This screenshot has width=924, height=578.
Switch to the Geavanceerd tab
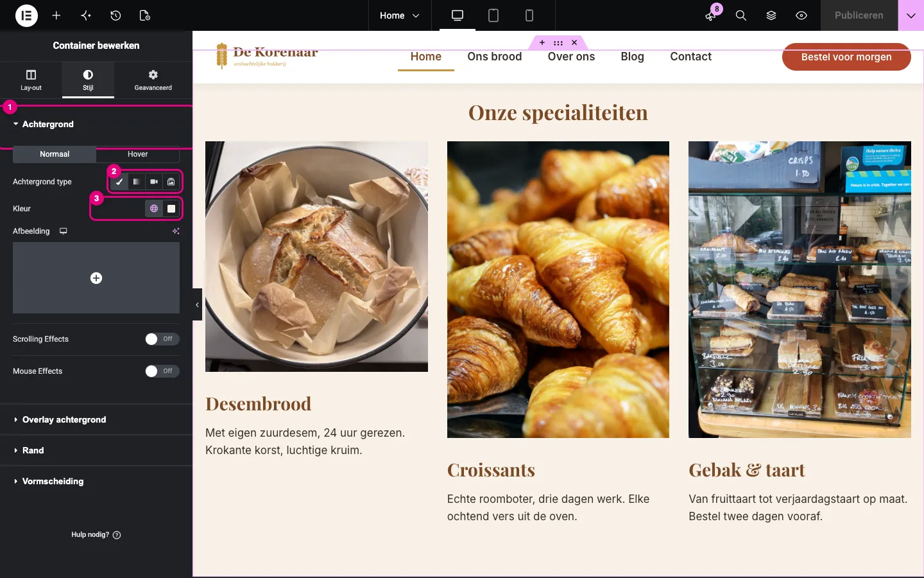(153, 80)
